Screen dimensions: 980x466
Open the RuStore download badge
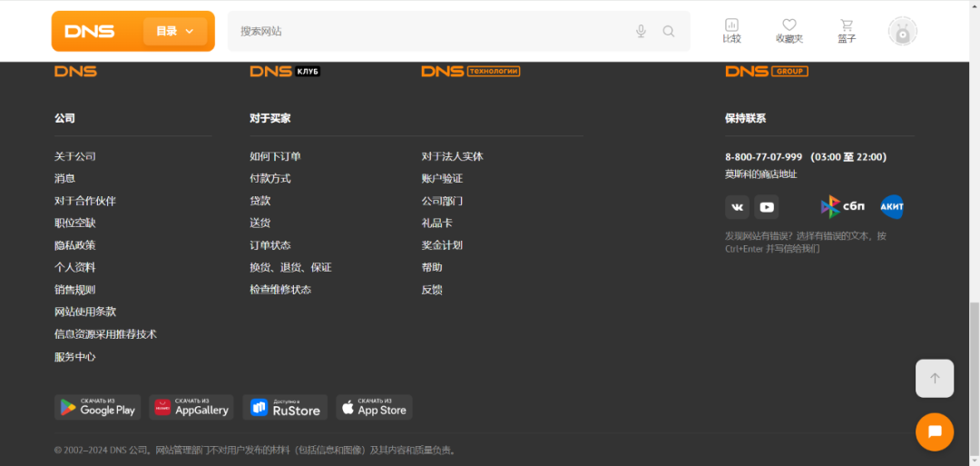[285, 407]
